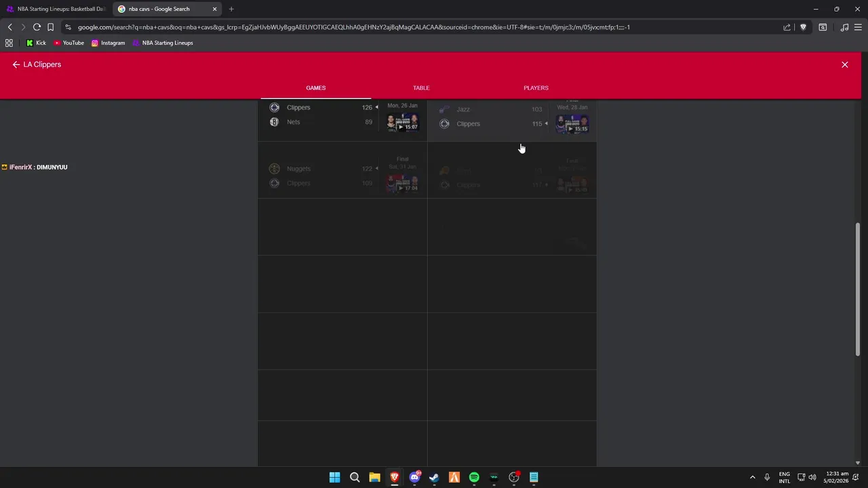This screenshot has width=868, height=488.
Task: Reload the current page
Action: [37, 27]
